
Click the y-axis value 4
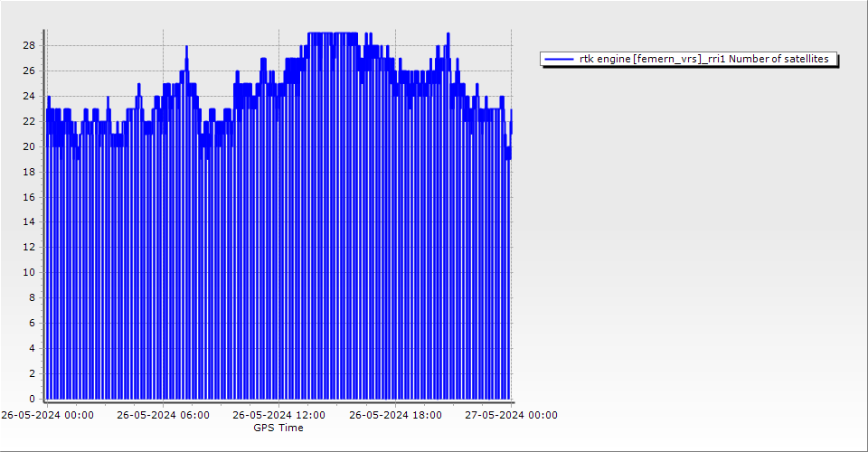33,348
